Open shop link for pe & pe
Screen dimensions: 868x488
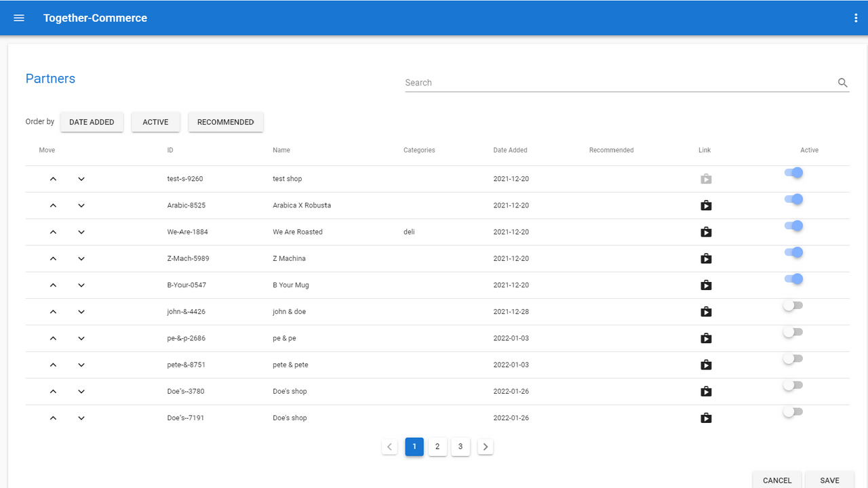[x=706, y=338]
